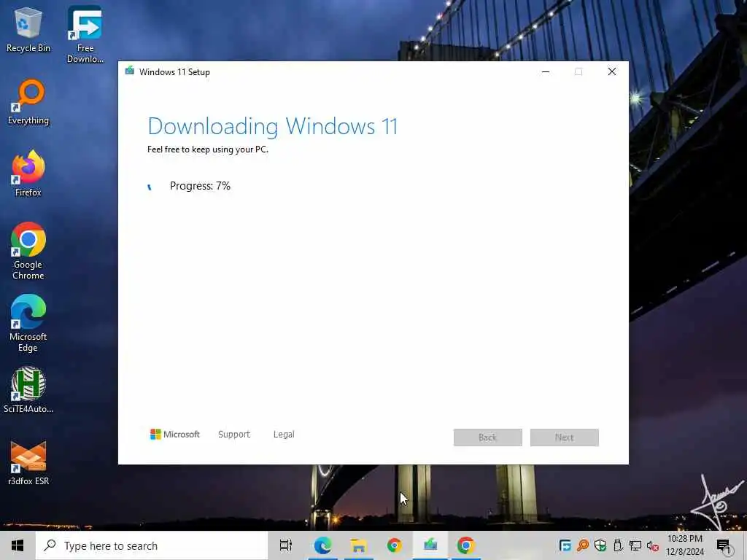This screenshot has height=560, width=747.
Task: Open network status tray icon
Action: click(635, 545)
